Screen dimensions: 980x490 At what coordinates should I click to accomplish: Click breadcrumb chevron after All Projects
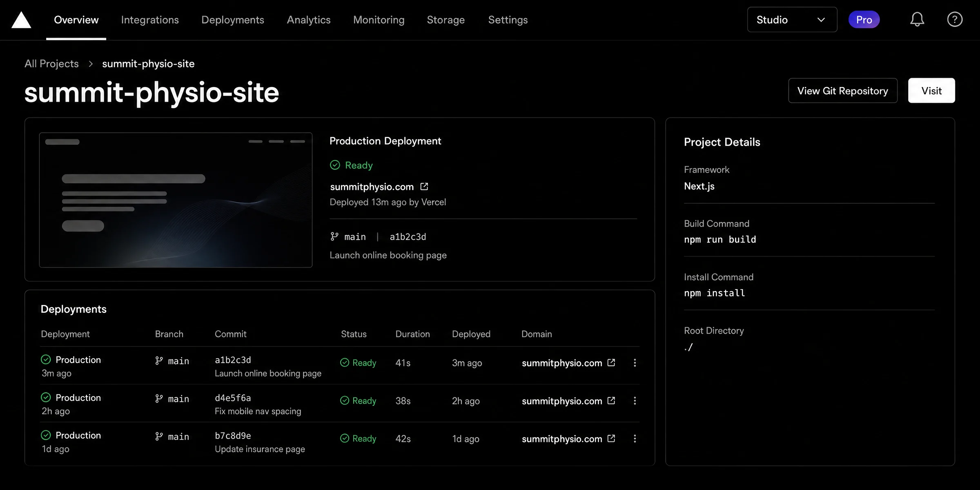91,64
